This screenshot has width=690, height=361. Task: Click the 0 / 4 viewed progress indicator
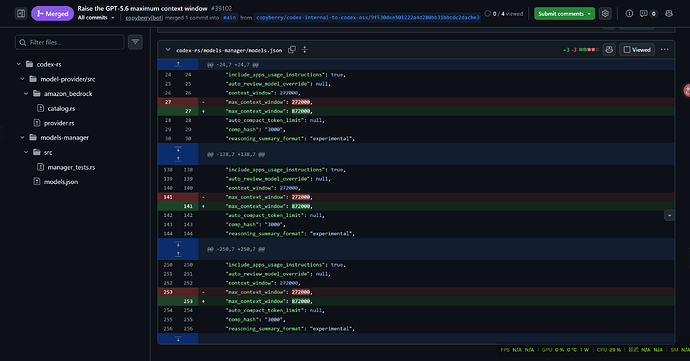[504, 14]
